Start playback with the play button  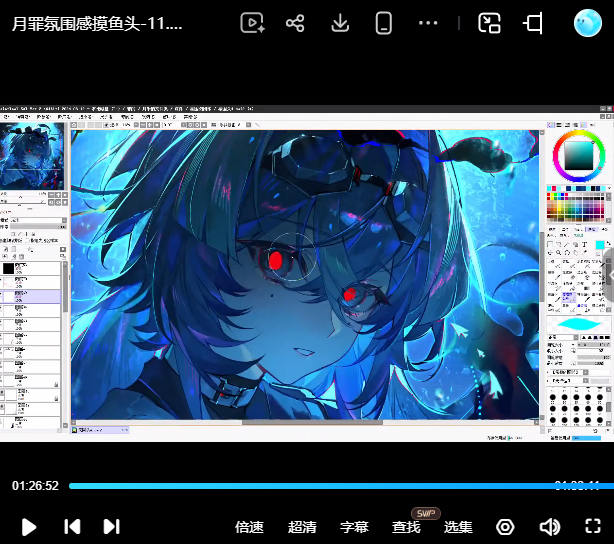29,527
